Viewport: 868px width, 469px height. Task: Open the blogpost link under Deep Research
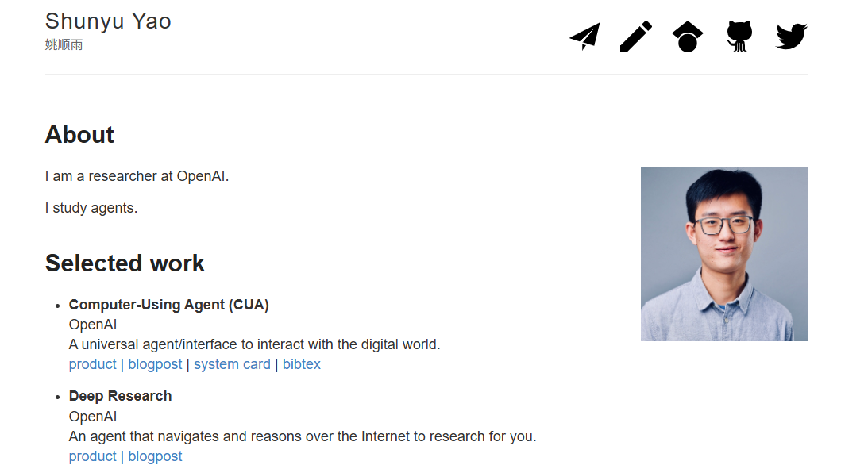click(155, 456)
